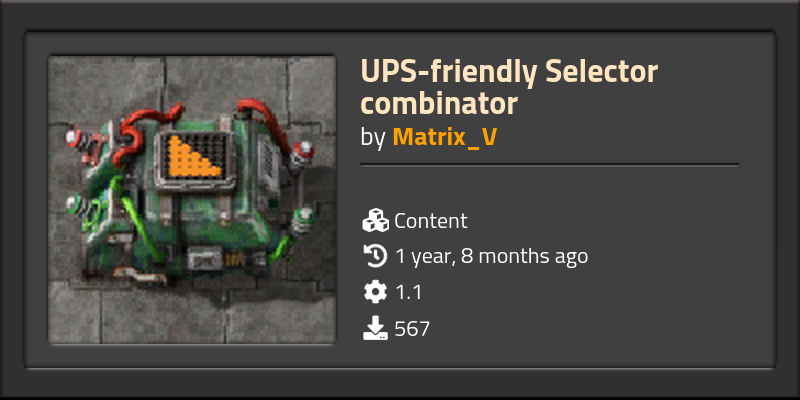
Task: Open the UPS-friendly Selector combinator mod title
Action: [x=509, y=87]
